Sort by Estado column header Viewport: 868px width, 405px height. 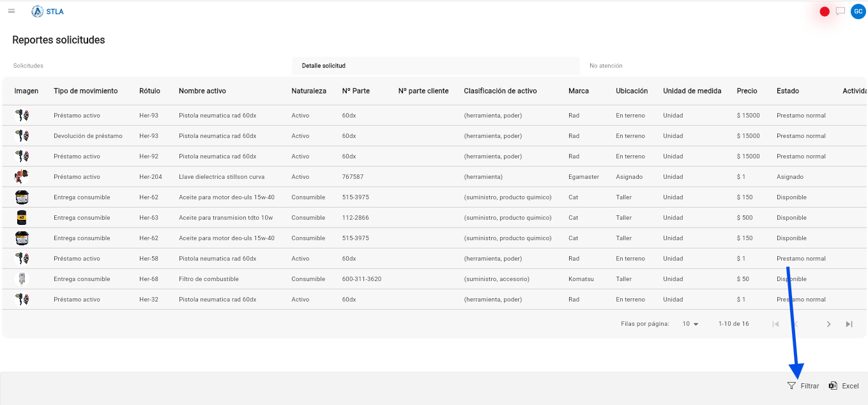(788, 91)
